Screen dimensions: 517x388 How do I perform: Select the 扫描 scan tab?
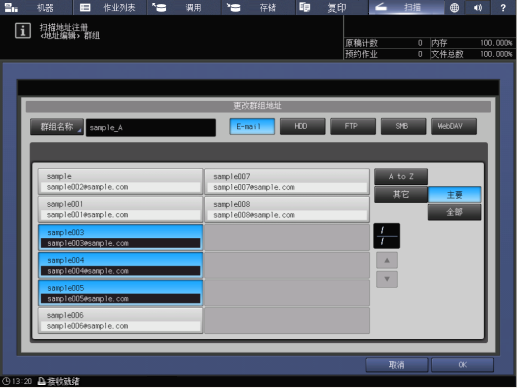(406, 7)
